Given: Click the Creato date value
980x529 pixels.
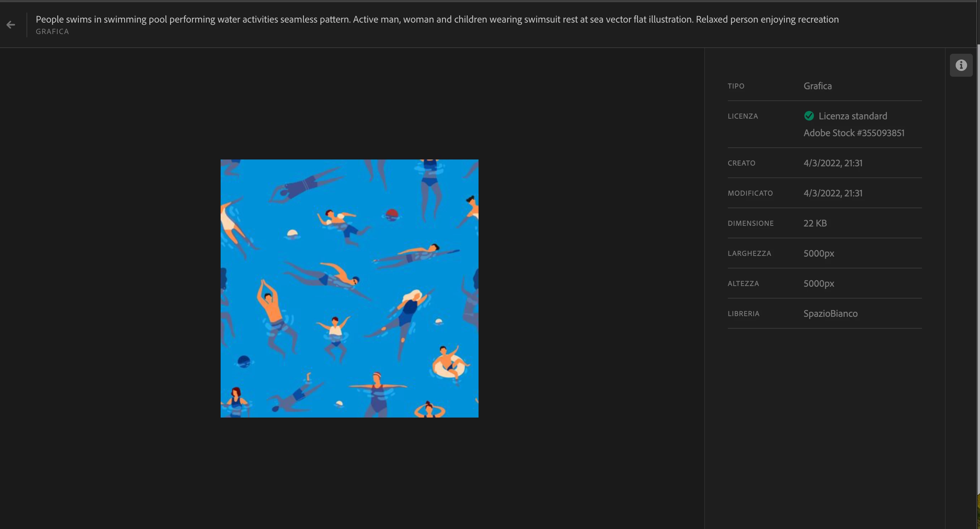Looking at the screenshot, I should 832,163.
